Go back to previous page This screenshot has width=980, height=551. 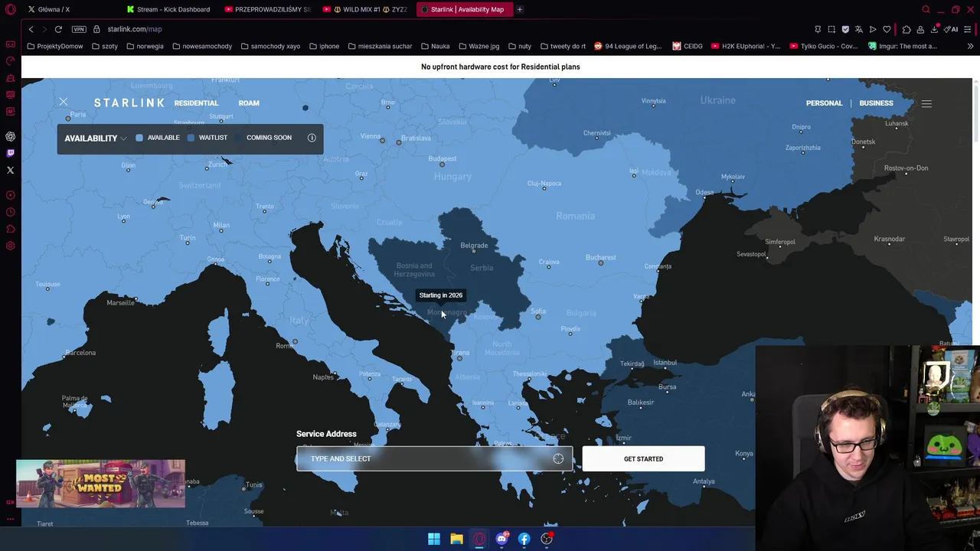coord(31,29)
